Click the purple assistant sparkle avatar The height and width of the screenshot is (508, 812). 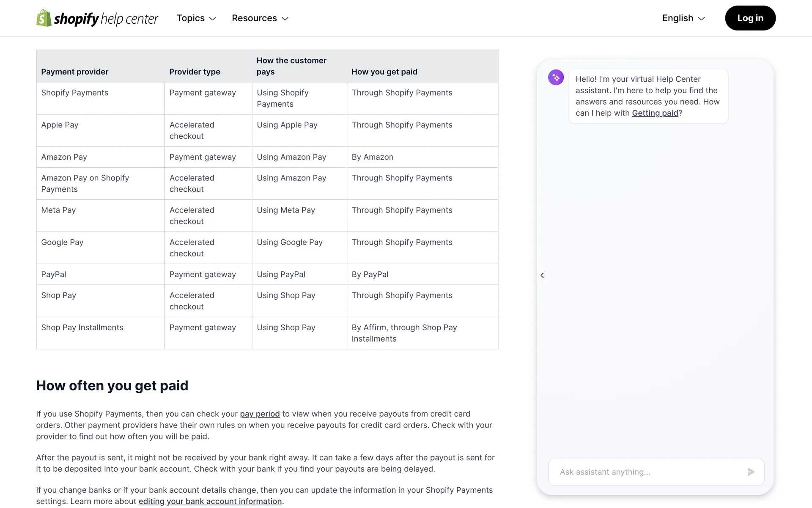[x=556, y=77]
